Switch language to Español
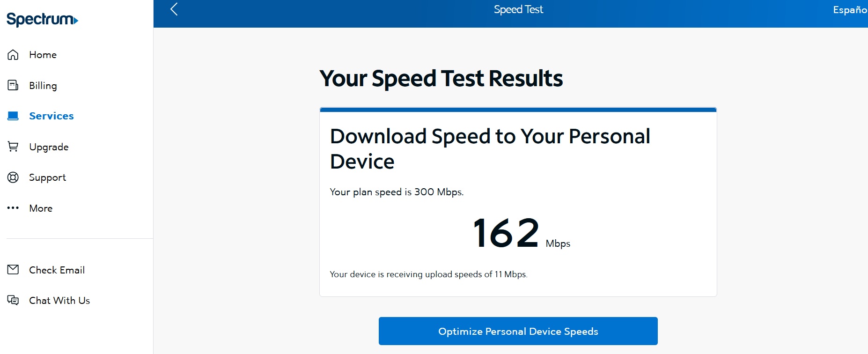 point(849,10)
